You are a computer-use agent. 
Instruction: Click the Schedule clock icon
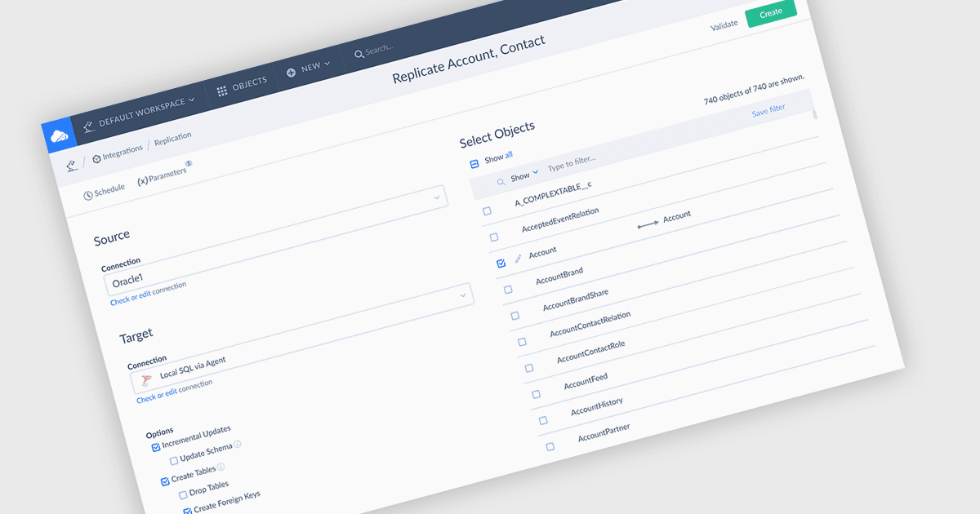tap(88, 196)
